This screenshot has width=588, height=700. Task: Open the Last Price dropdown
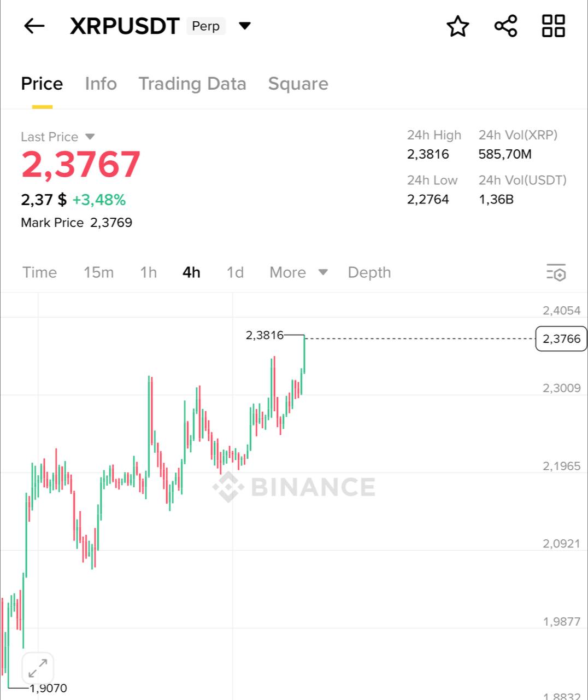tap(90, 137)
